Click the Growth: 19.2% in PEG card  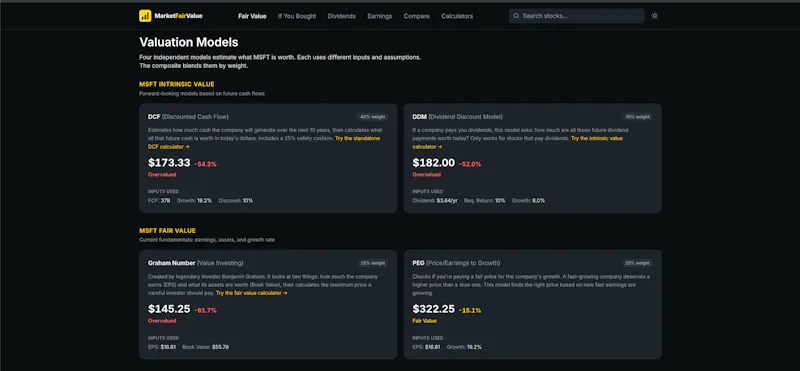(464, 347)
